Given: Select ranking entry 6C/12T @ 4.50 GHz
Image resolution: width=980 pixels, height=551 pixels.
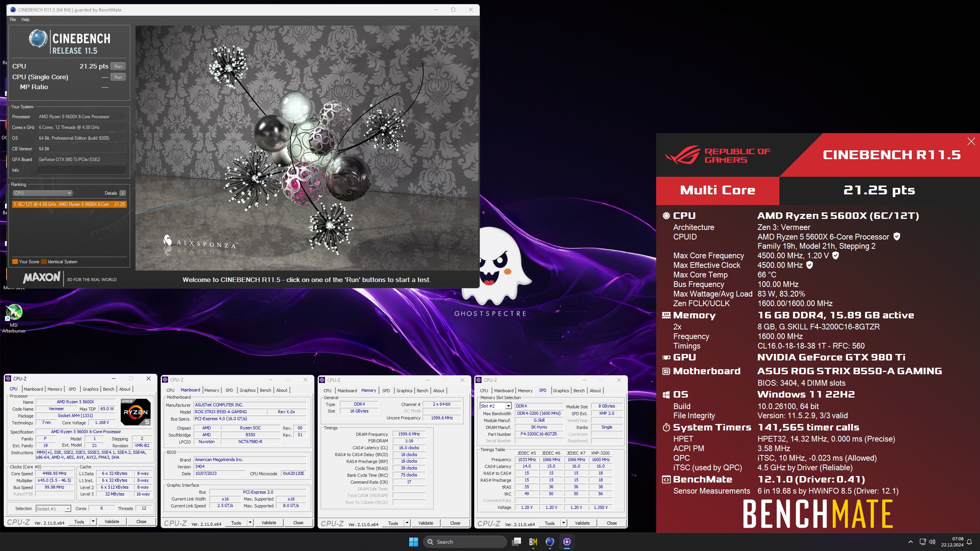Looking at the screenshot, I should (x=69, y=204).
